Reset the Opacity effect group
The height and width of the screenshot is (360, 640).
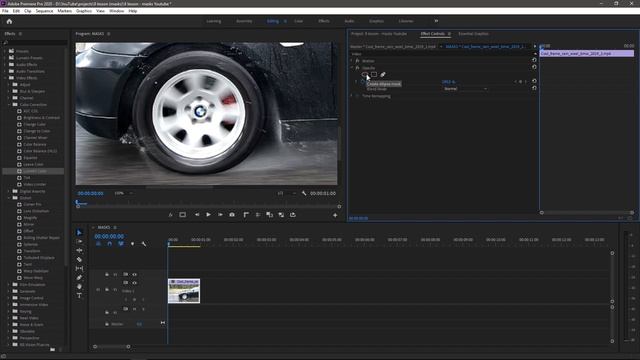pos(534,67)
